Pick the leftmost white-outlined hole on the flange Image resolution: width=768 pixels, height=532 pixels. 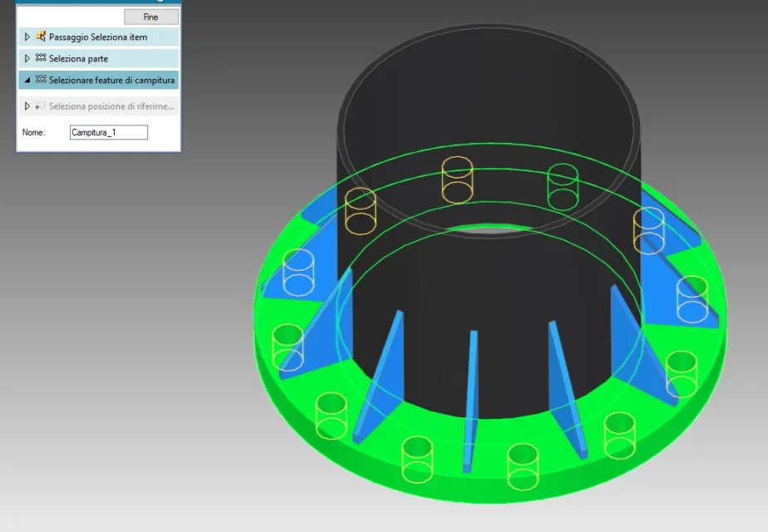click(x=297, y=272)
